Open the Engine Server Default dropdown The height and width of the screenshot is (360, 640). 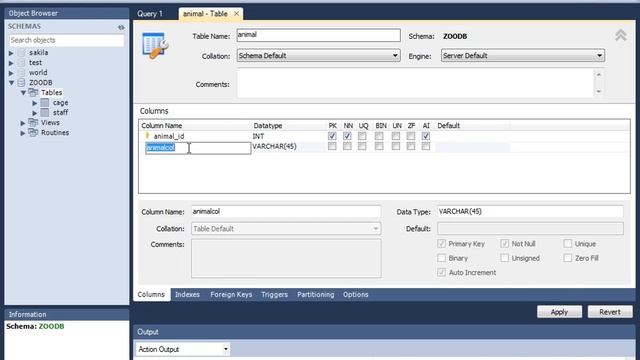tap(522, 56)
